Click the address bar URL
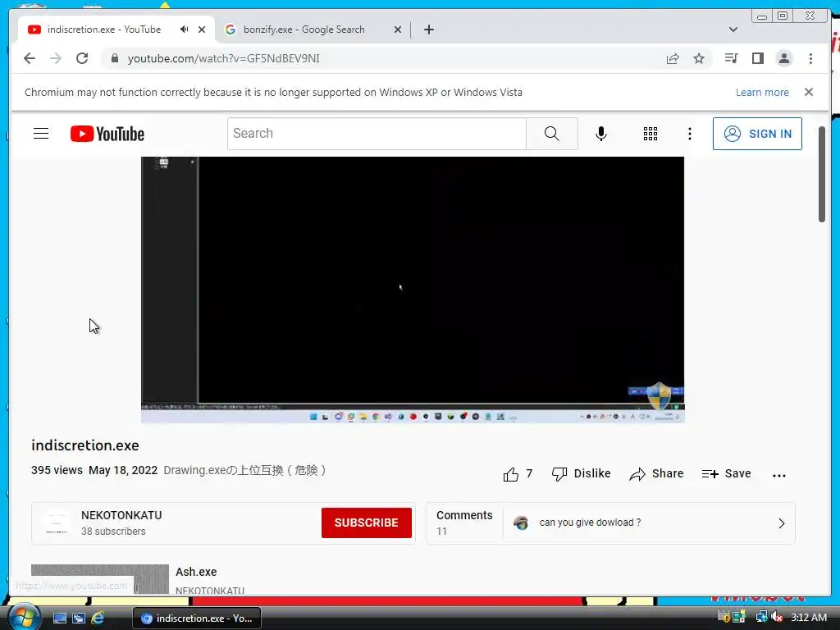Viewport: 840px width, 630px height. pyautogui.click(x=223, y=58)
